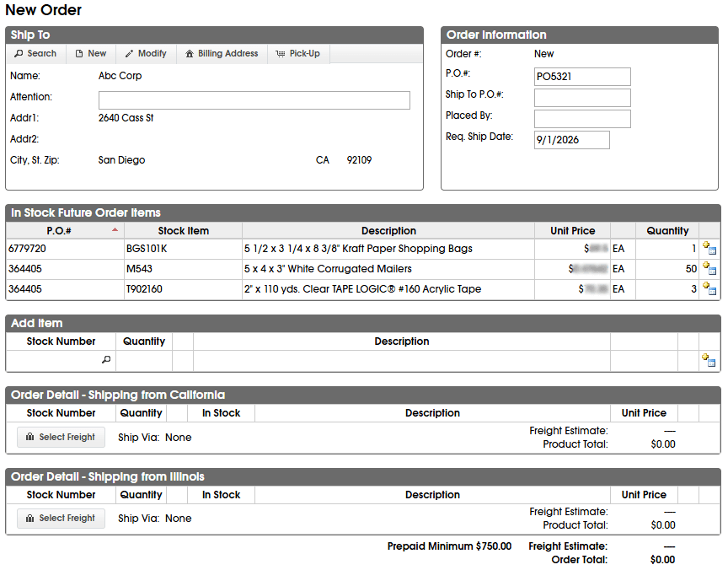Click the White Corrugated Mailers description
This screenshot has width=728, height=570.
tap(328, 269)
